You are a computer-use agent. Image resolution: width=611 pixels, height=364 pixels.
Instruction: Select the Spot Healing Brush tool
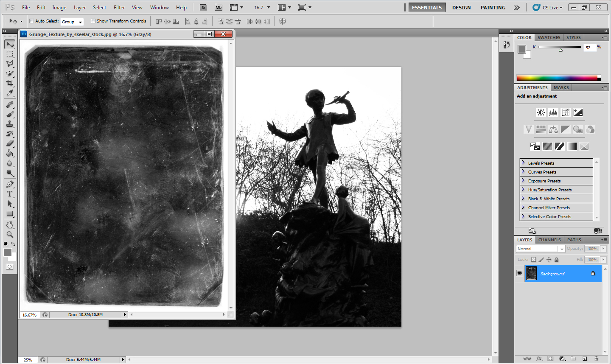[x=10, y=104]
